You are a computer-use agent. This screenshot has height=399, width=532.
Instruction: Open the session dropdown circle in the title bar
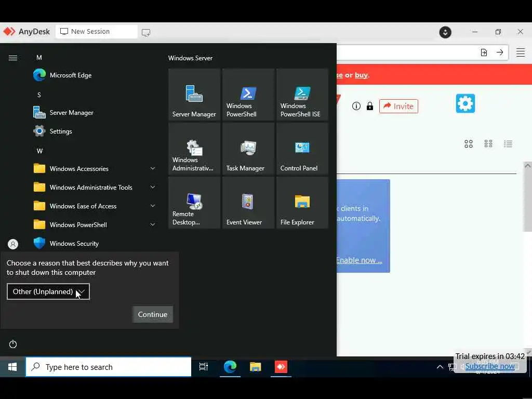coord(445,32)
